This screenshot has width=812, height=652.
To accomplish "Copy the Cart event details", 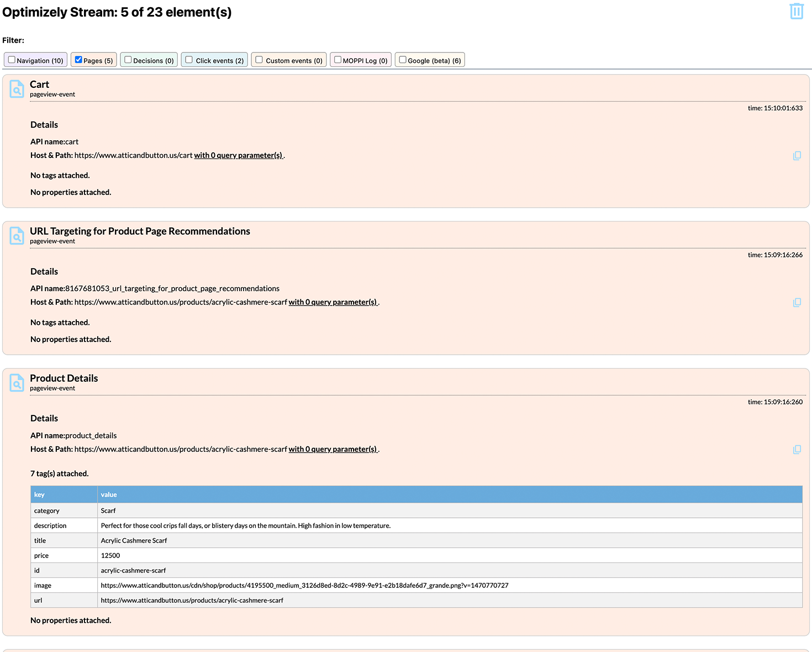I will pos(797,156).
